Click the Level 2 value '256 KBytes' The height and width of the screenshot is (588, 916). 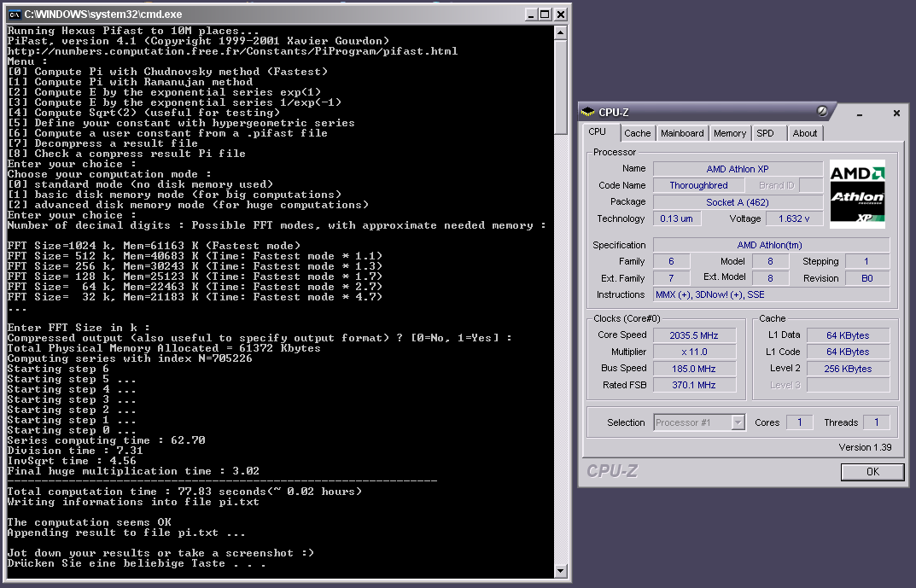click(848, 369)
